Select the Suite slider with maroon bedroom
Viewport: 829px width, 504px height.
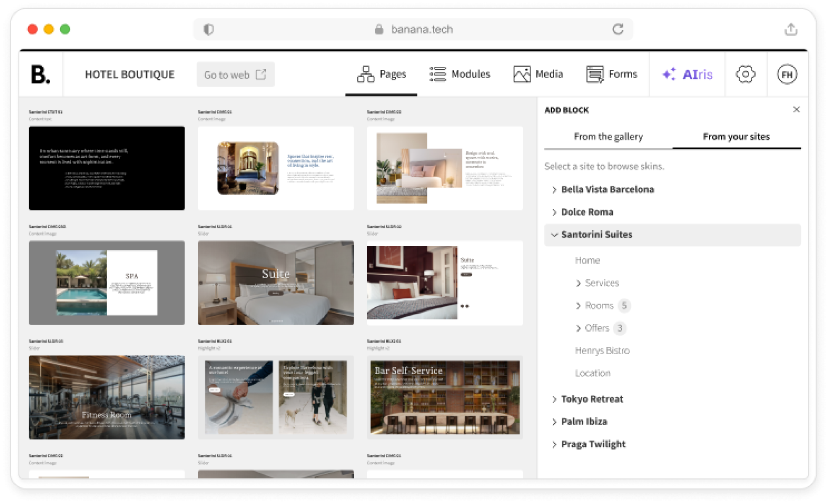click(445, 283)
